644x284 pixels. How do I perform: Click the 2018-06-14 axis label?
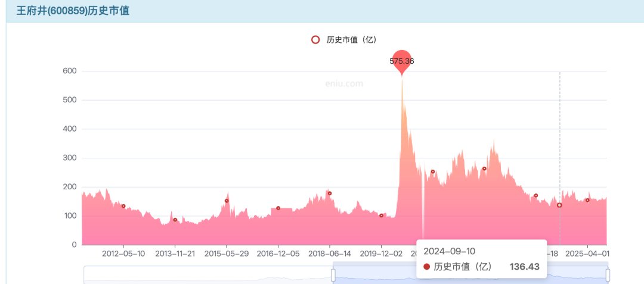[x=329, y=254]
